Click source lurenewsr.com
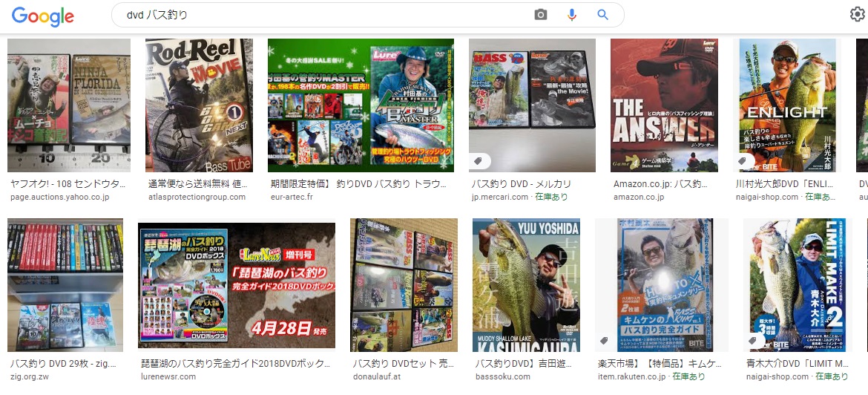Screen dimensions: 868x395 click(x=168, y=376)
